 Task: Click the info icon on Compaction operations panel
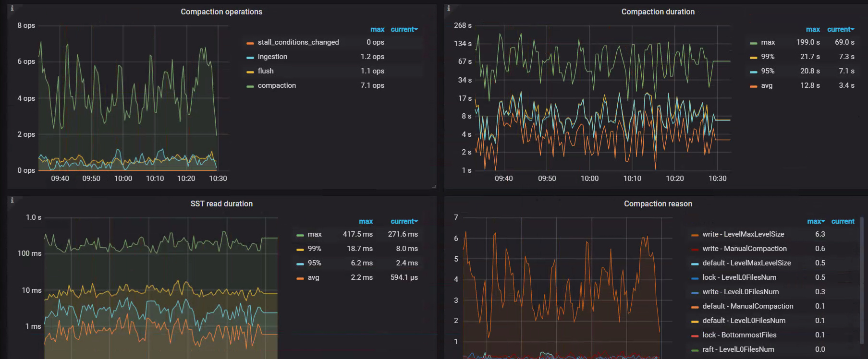pyautogui.click(x=12, y=8)
